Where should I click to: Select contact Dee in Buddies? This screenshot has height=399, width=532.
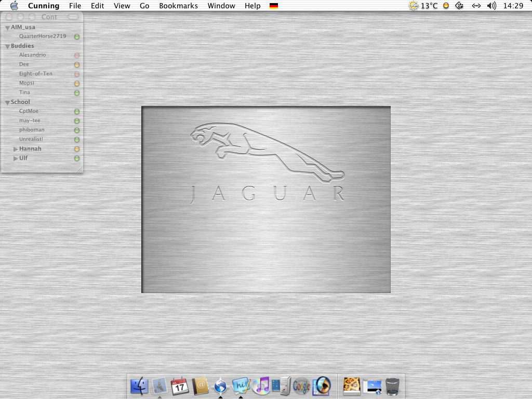(x=24, y=64)
